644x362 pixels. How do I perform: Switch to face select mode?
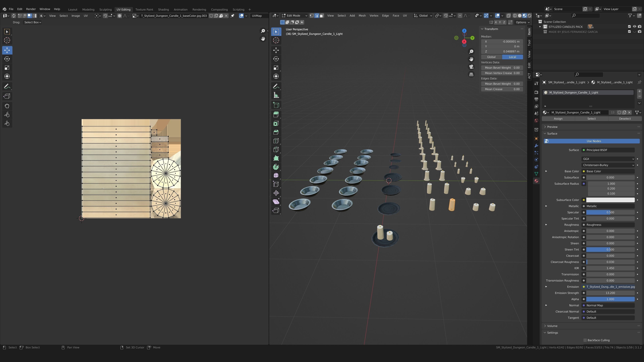click(322, 15)
